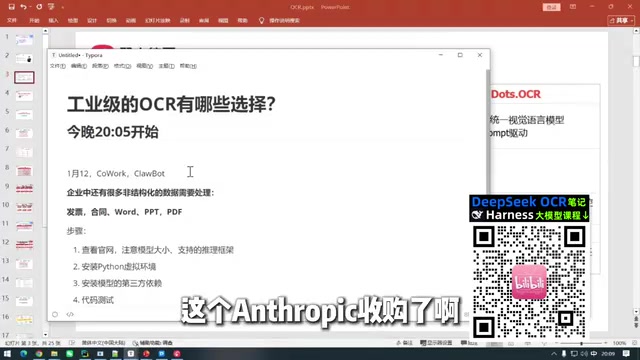Click the Typora vertical scrollbar

tap(487, 131)
